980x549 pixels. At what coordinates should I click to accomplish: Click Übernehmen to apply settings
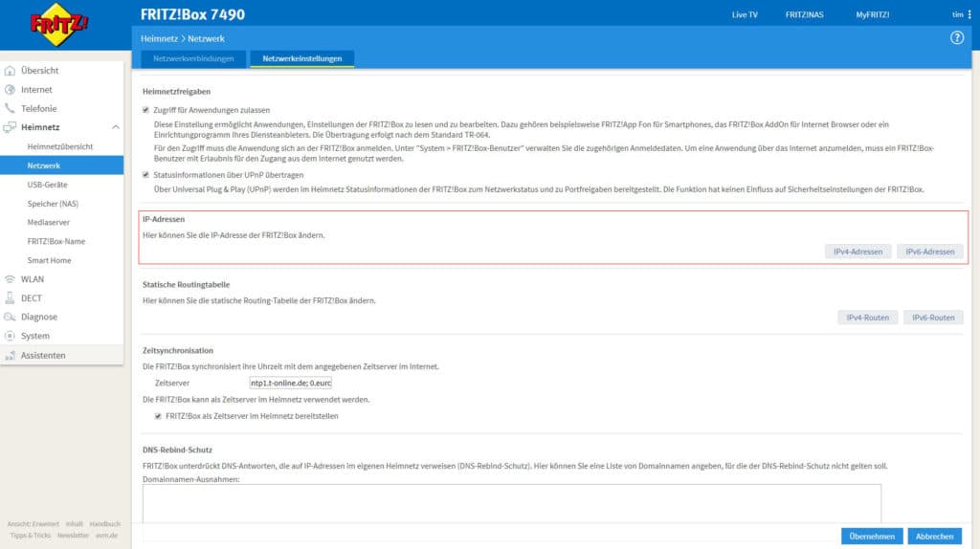872,536
